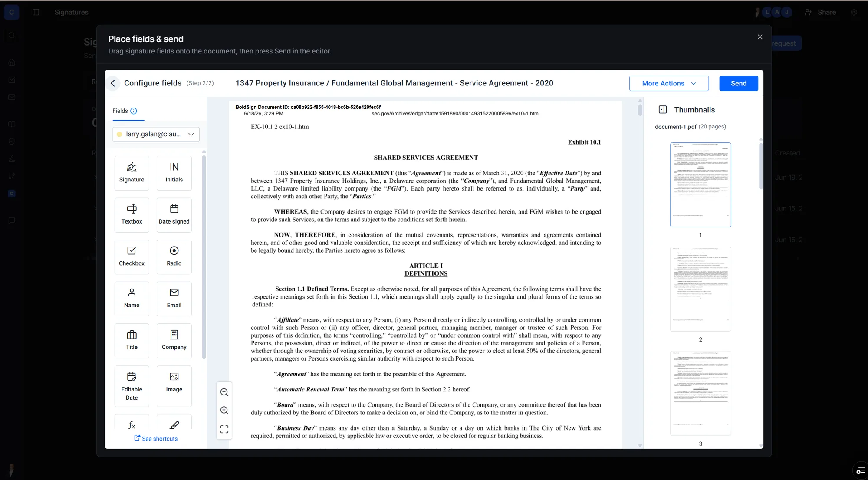This screenshot has width=868, height=480.
Task: Open the home icon in left sidebar
Action: 12,62
